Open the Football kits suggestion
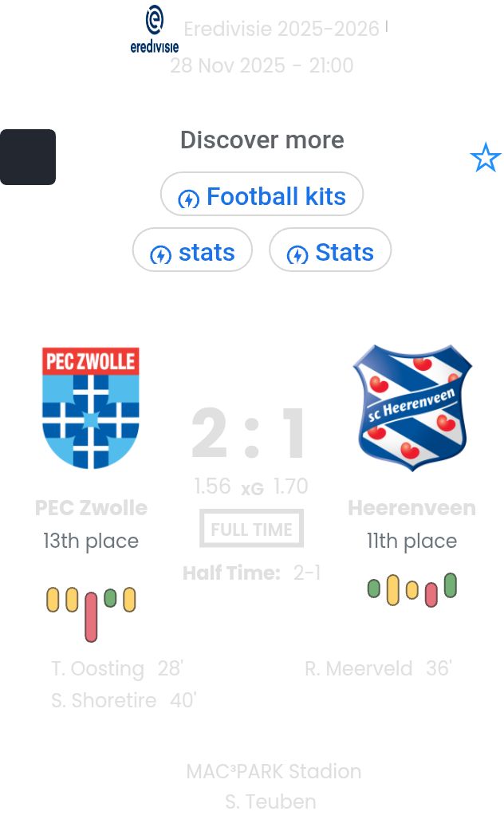Image resolution: width=504 pixels, height=823 pixels. tap(262, 196)
